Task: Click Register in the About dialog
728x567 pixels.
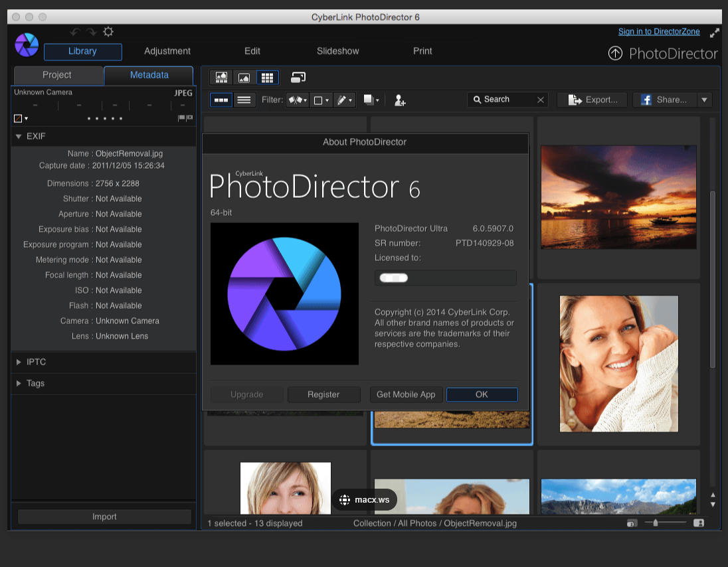Action: tap(323, 395)
